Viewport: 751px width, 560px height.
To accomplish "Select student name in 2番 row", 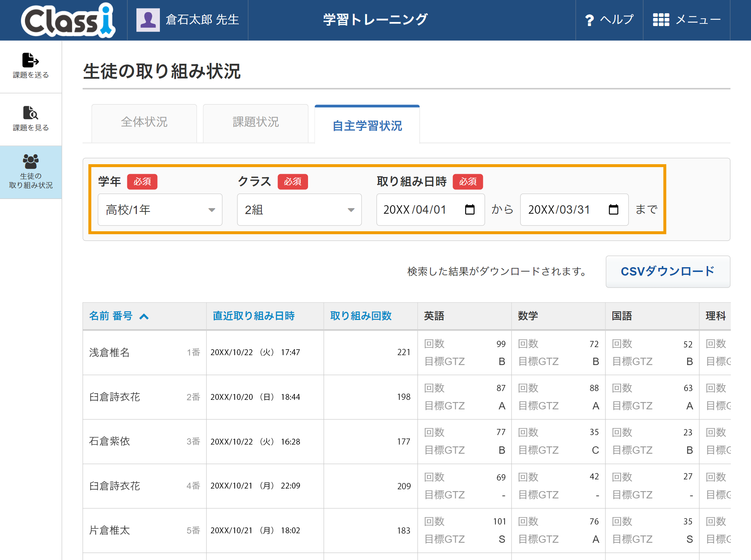I will 114,397.
